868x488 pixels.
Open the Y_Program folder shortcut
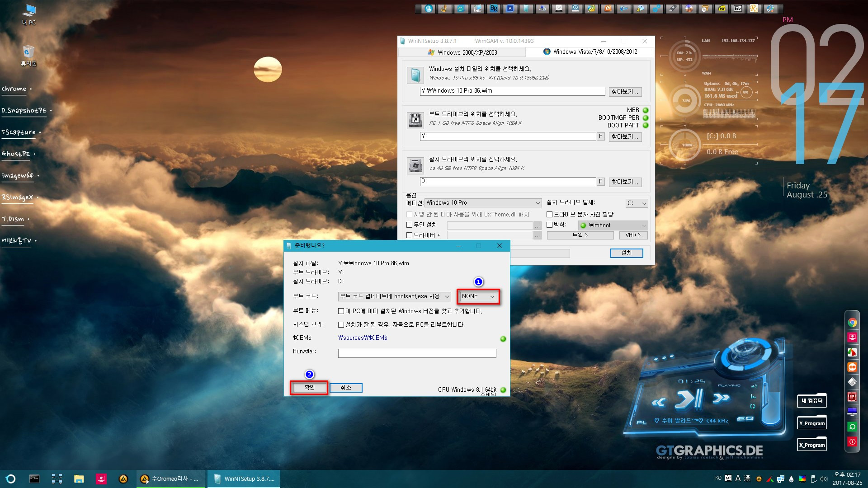click(812, 423)
